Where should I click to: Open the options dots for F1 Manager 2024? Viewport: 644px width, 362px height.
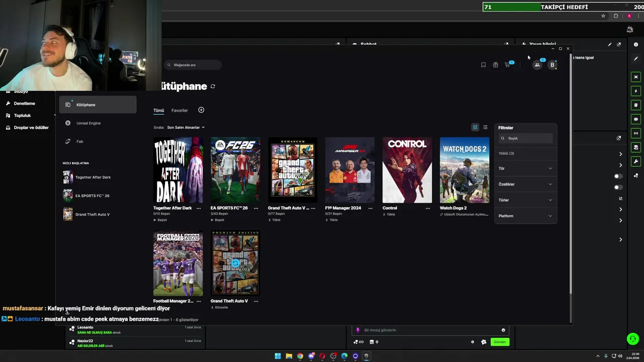370,208
